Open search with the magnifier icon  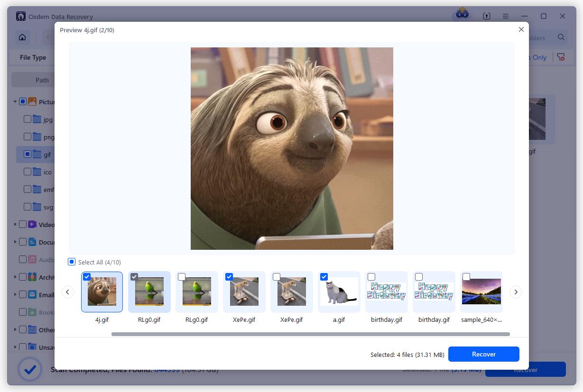(x=561, y=37)
